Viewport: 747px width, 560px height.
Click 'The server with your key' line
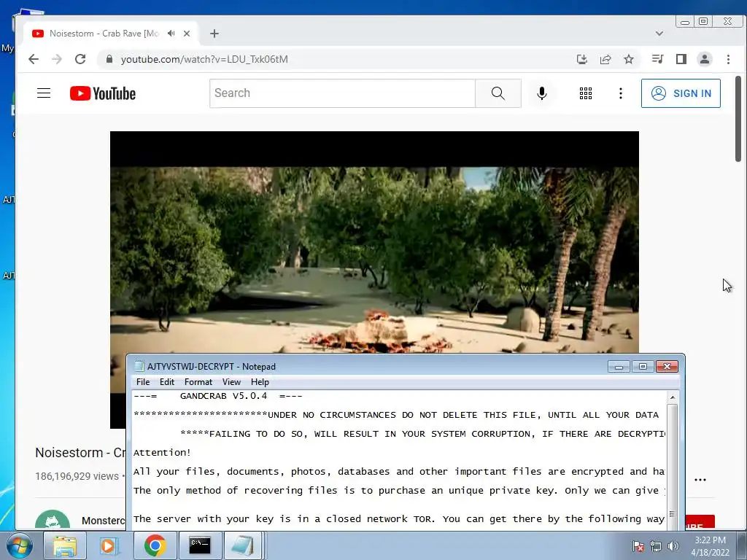coord(399,519)
